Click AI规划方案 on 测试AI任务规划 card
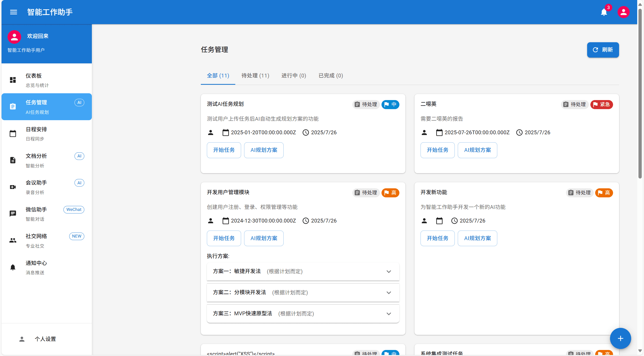 click(264, 150)
